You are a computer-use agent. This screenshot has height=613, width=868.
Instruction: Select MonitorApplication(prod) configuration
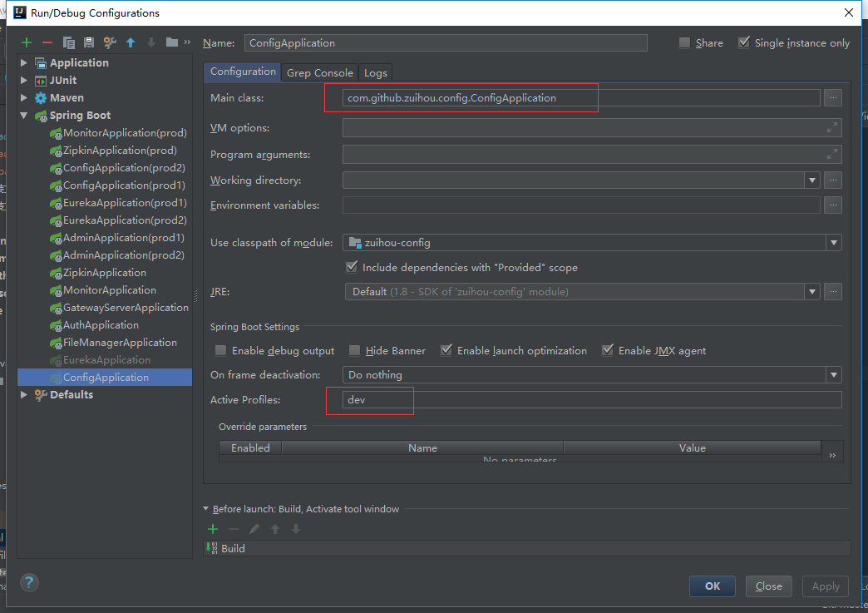click(125, 133)
